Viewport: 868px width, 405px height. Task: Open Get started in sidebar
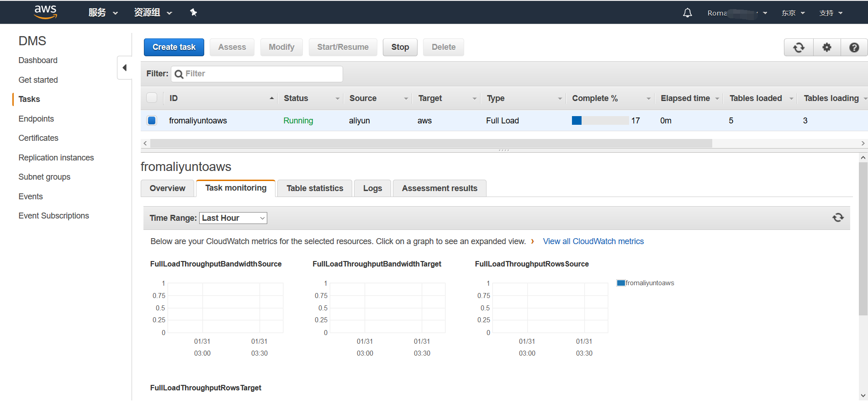coord(38,80)
